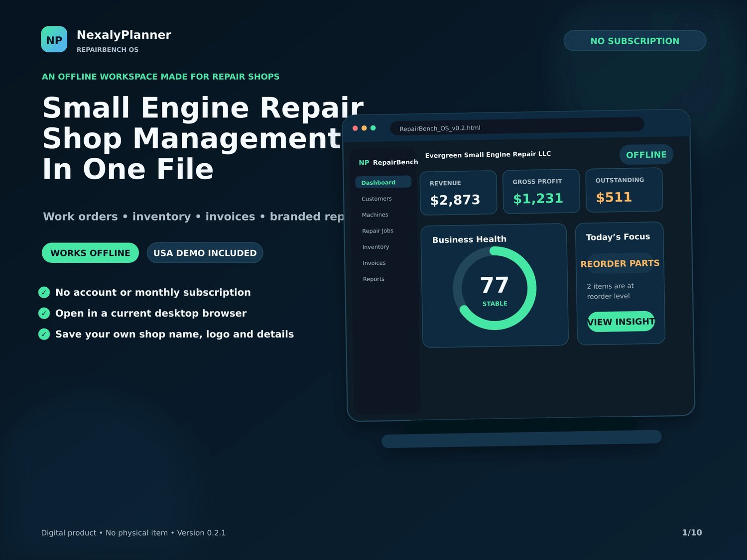
Task: Select Machines in the sidebar
Action: [375, 215]
